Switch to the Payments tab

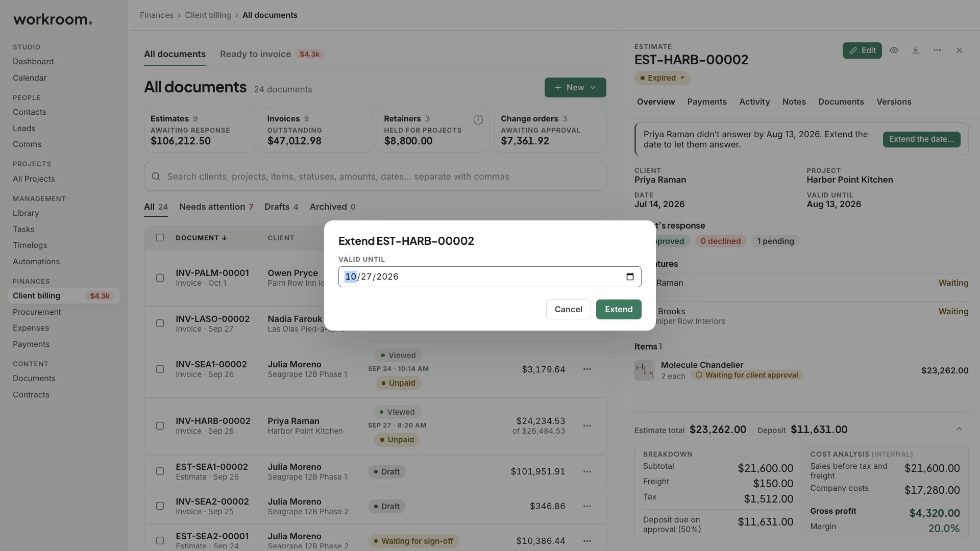707,102
